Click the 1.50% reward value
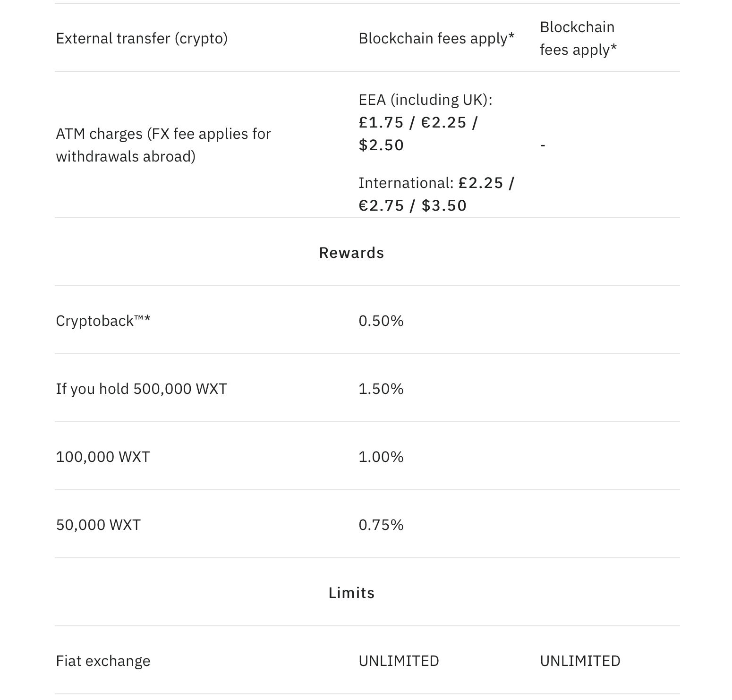 pyautogui.click(x=381, y=389)
